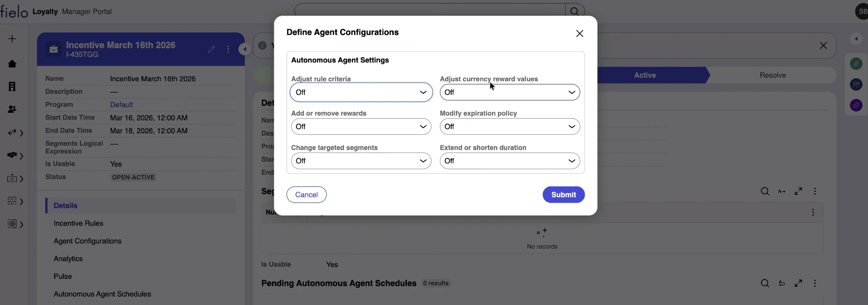Image resolution: width=868 pixels, height=305 pixels.
Task: Click the info icon in the banner
Action: 262,45
